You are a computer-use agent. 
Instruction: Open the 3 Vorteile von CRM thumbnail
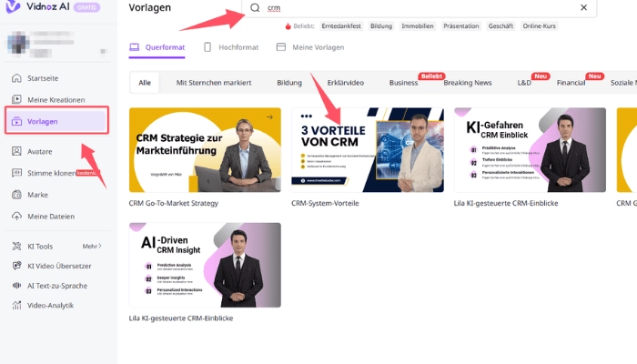[368, 150]
